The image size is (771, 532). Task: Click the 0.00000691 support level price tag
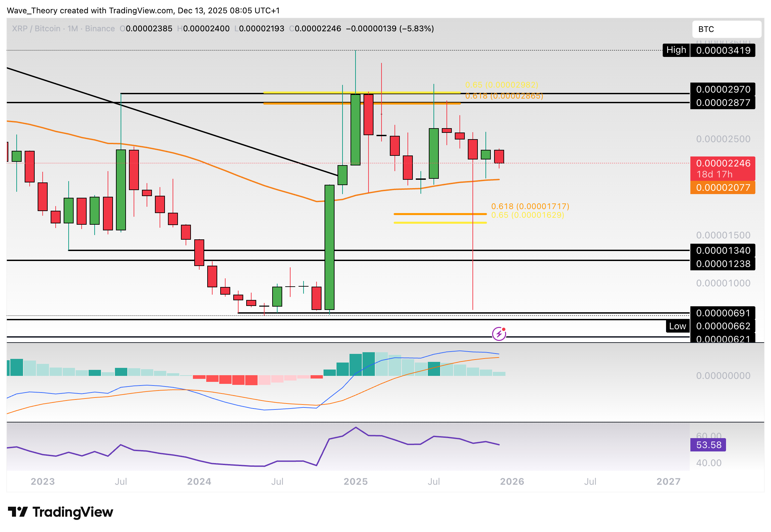pos(722,313)
